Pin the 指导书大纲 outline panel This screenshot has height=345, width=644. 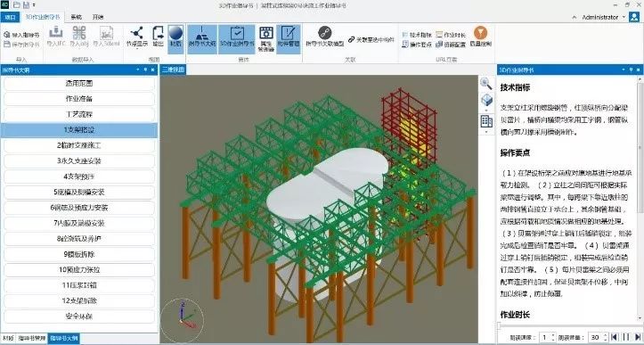pyautogui.click(x=145, y=70)
